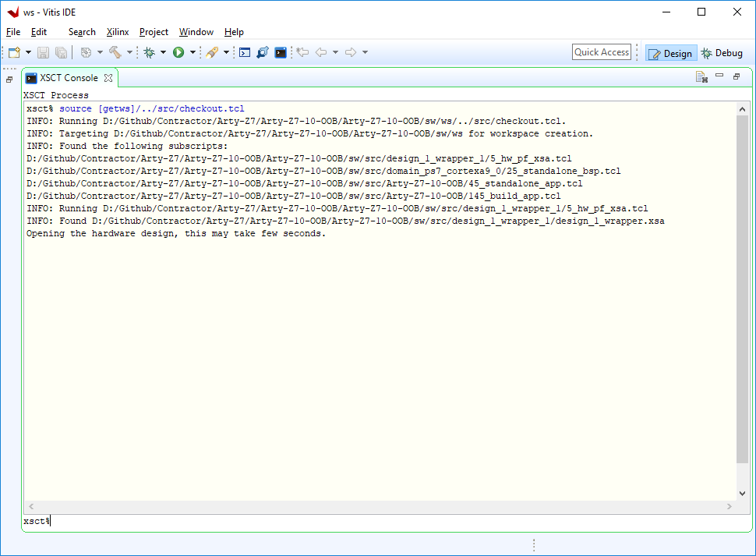Switch to the Design perspective

[671, 54]
